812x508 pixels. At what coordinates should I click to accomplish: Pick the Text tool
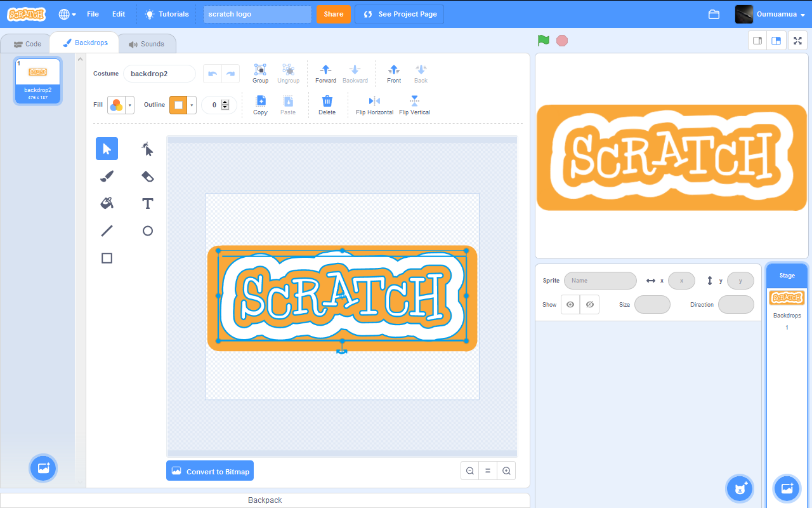147,203
